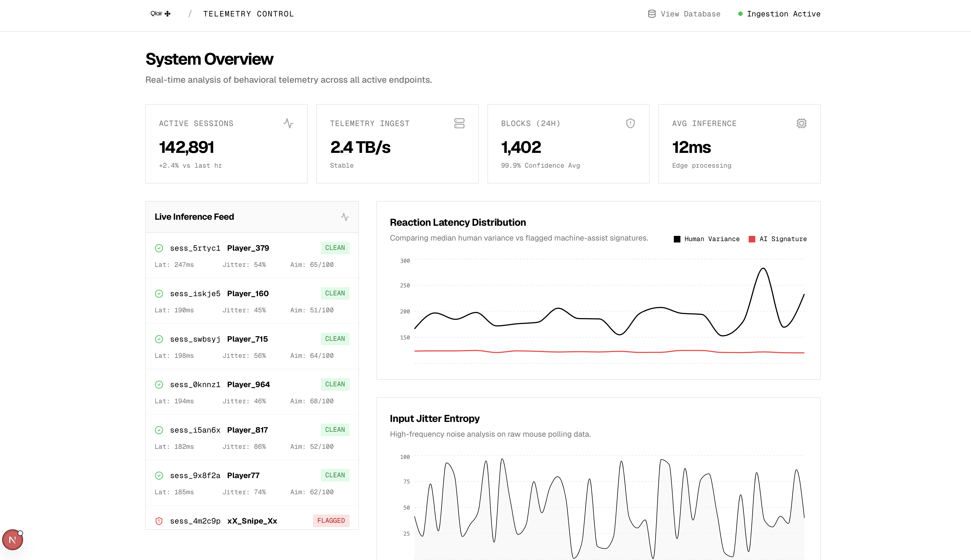The image size is (971, 560).
Task: Click session ID sess_0knnz1
Action: 195,385
